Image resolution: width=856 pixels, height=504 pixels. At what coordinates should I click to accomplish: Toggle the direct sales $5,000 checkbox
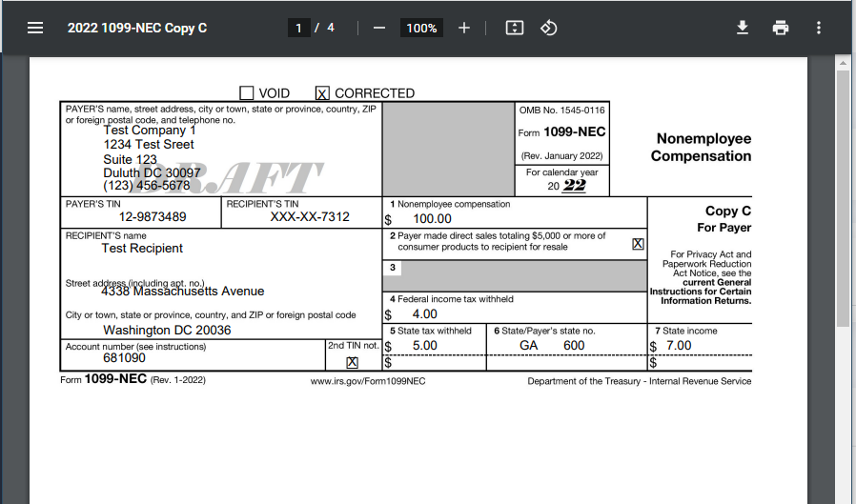tap(638, 244)
